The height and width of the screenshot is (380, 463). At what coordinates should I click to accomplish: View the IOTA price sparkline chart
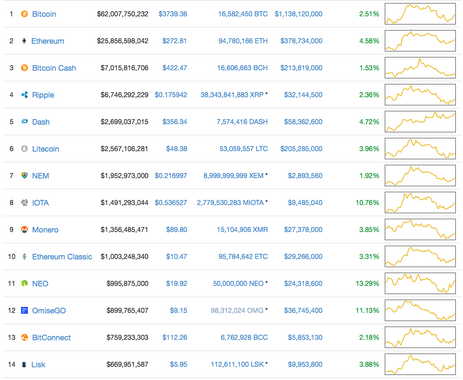(420, 202)
